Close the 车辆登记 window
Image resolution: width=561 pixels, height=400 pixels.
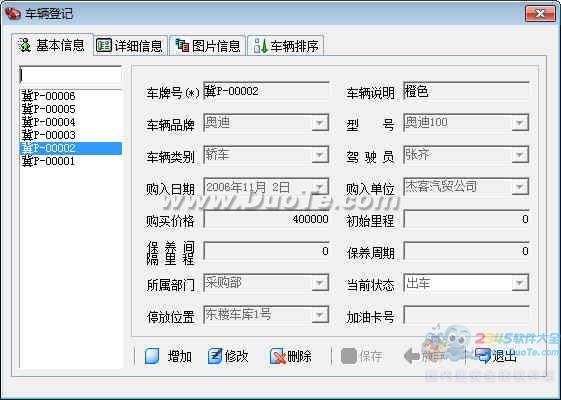coord(540,14)
